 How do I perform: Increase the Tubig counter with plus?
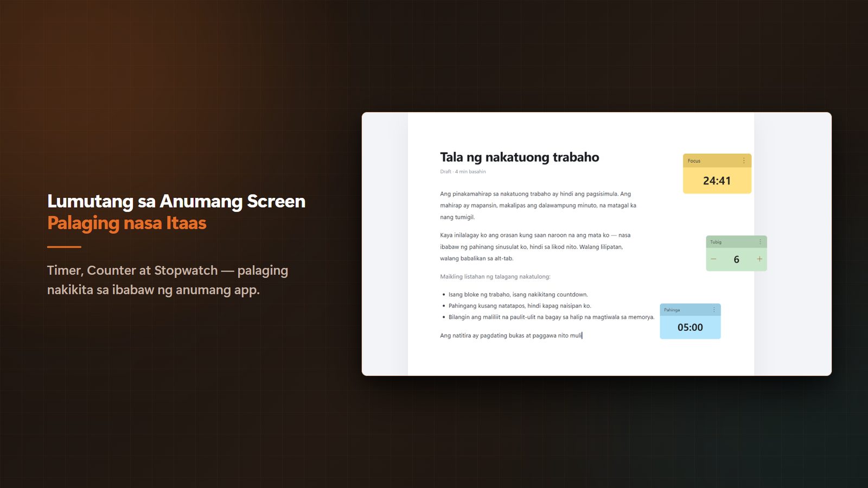759,259
